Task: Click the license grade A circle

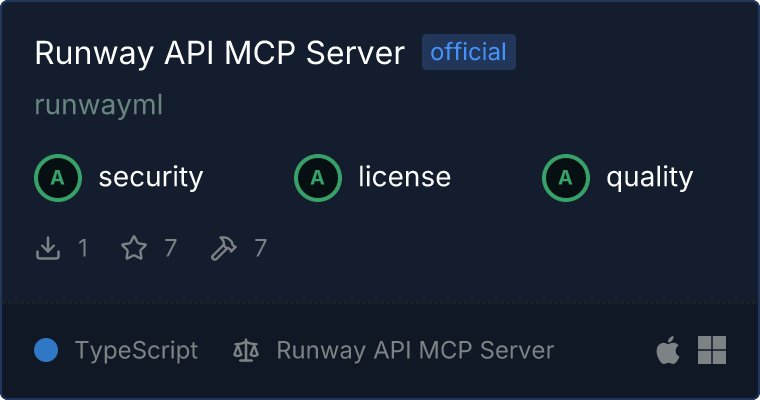Action: [318, 178]
